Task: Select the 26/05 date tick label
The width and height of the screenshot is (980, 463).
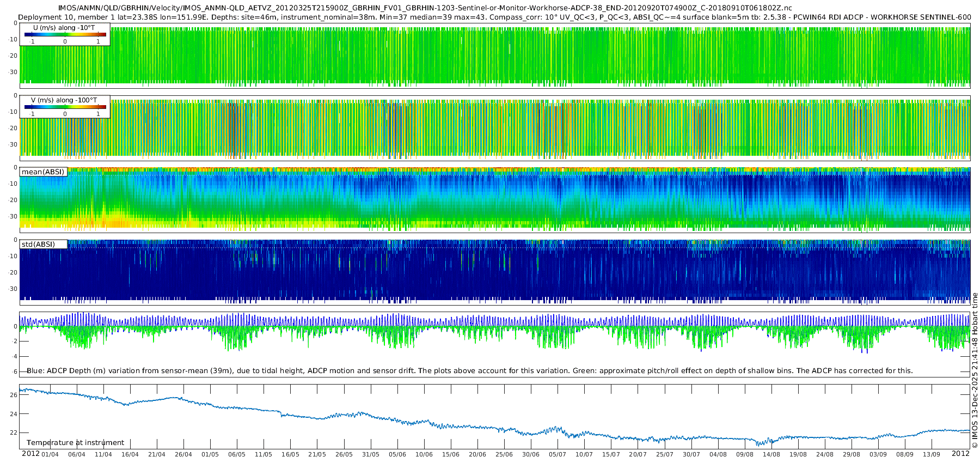Action: click(344, 455)
